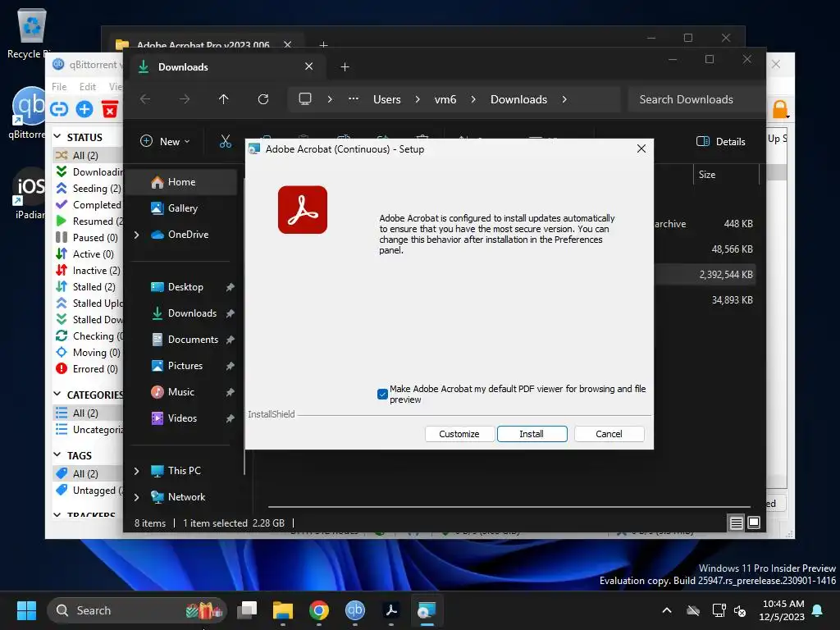Open qBittorrent File menu
The height and width of the screenshot is (630, 840).
(59, 87)
